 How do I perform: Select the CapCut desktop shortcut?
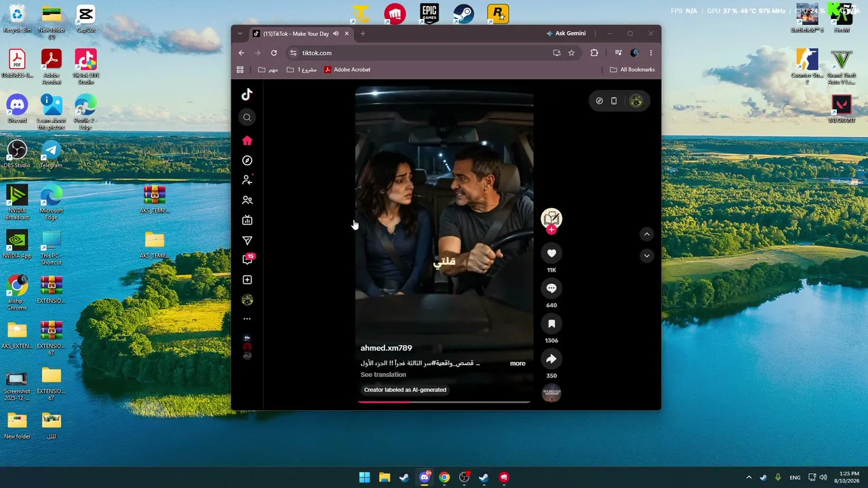85,19
